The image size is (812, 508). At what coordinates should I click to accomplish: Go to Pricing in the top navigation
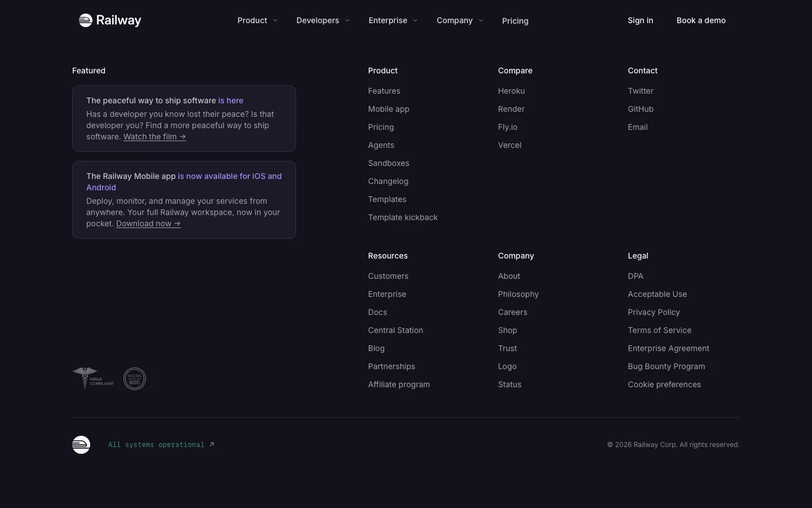click(515, 21)
